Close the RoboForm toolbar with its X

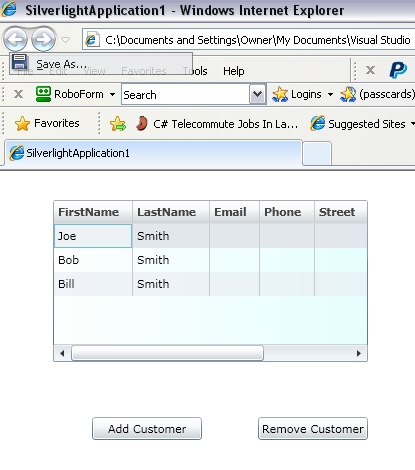click(18, 94)
